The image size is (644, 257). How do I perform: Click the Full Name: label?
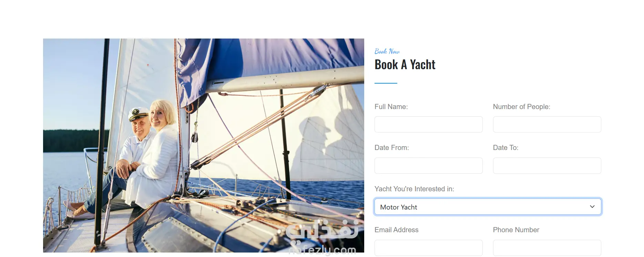(391, 107)
